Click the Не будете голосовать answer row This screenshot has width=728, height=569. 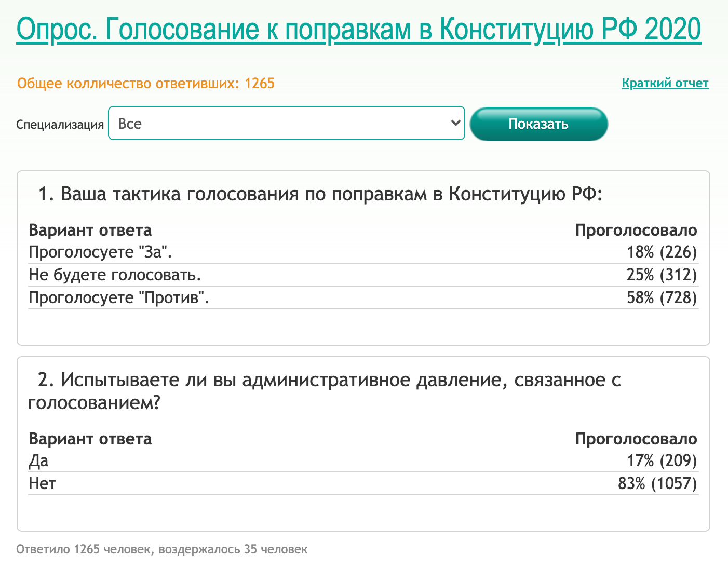click(363, 275)
